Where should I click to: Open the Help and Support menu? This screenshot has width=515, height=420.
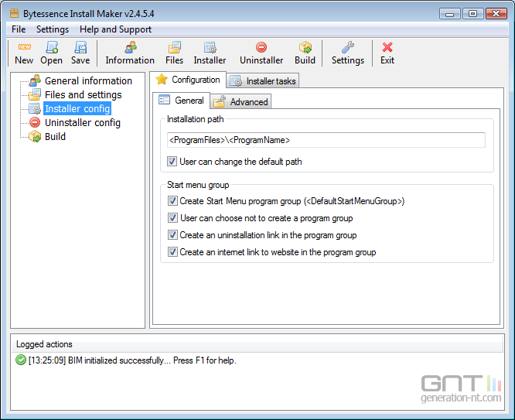click(x=116, y=29)
